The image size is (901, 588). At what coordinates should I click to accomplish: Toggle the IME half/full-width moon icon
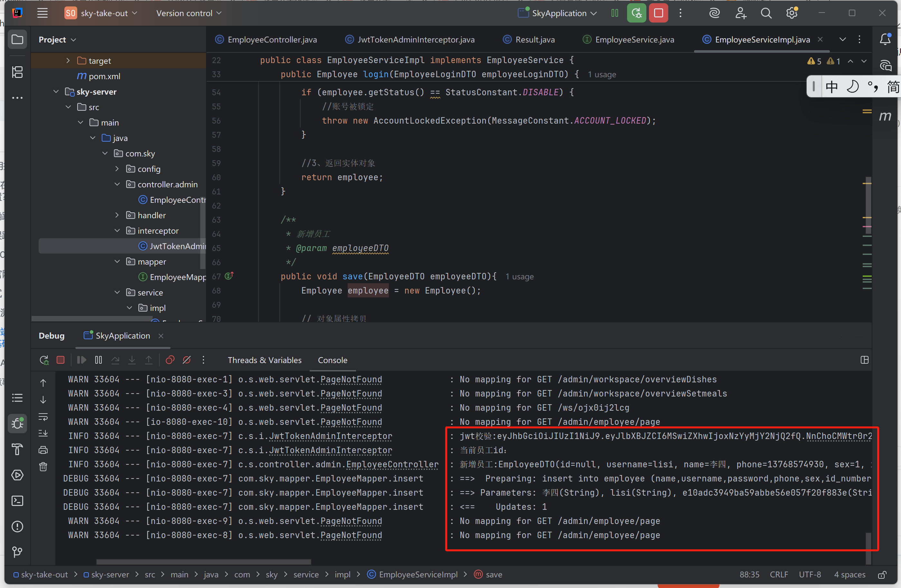click(x=852, y=87)
